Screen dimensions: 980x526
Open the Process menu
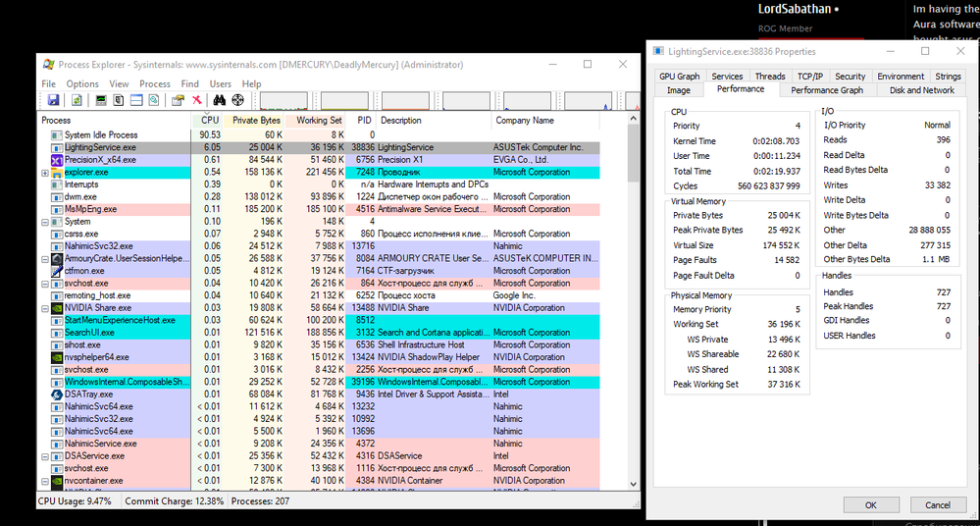click(154, 83)
